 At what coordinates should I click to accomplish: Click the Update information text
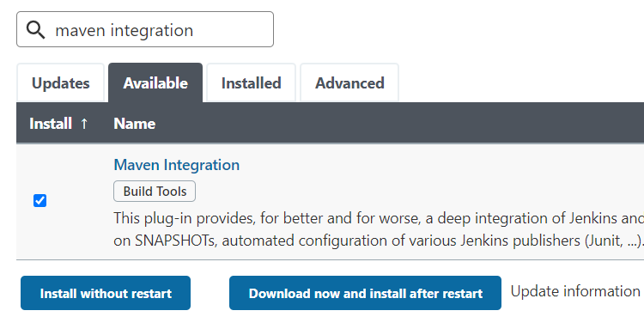click(x=575, y=291)
